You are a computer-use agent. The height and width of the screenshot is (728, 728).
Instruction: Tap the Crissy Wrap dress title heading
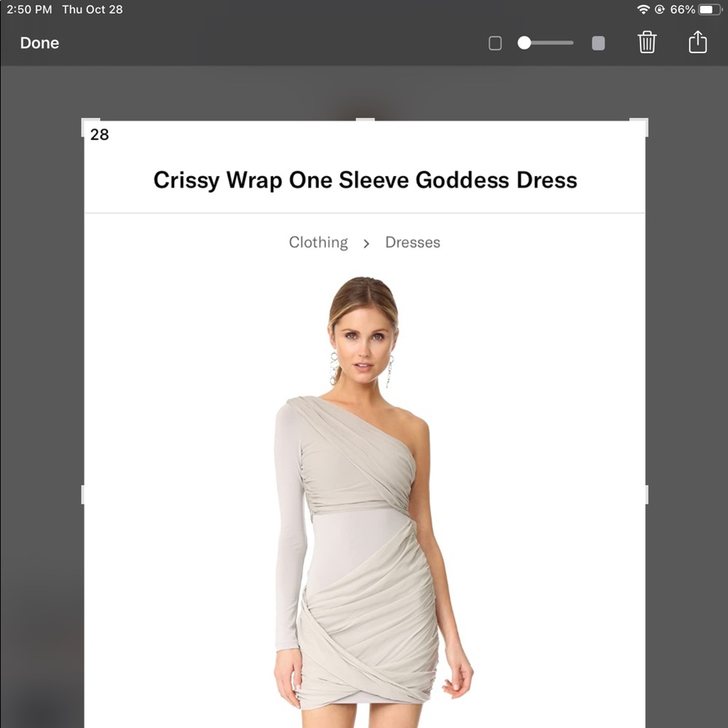pos(364,180)
